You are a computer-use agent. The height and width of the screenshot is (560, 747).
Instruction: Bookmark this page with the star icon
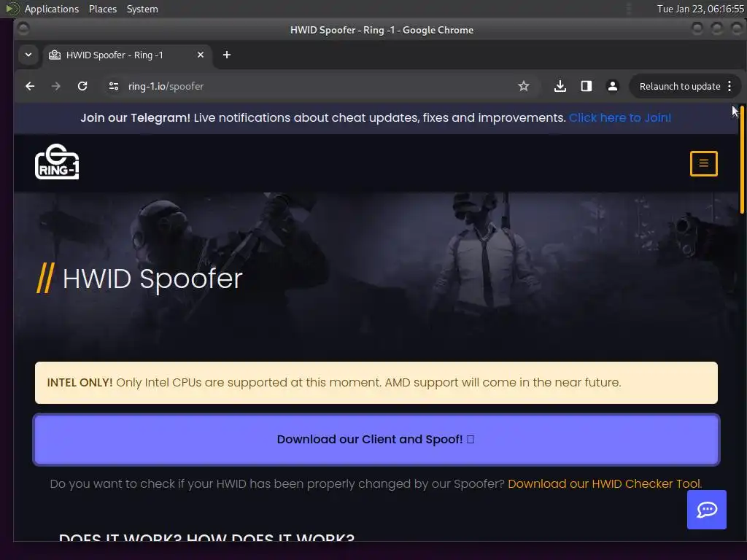coord(524,86)
